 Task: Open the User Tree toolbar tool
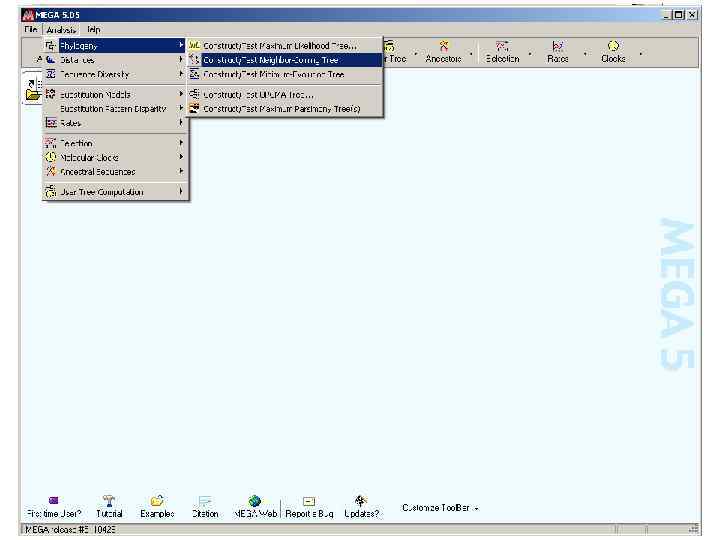click(395, 52)
